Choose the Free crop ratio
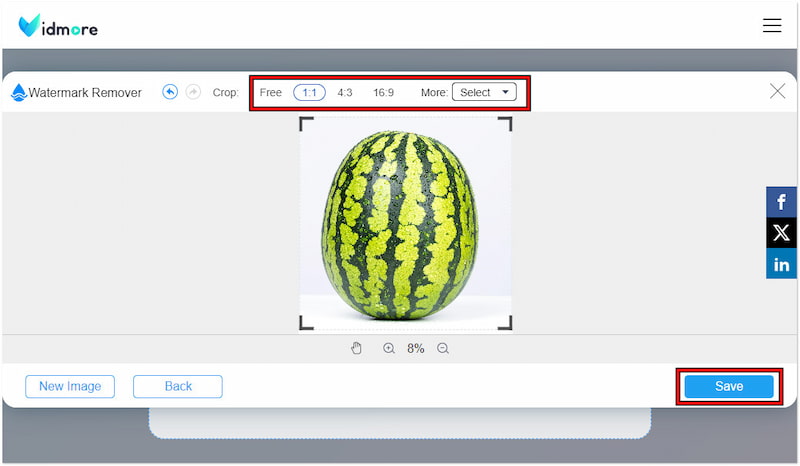800x466 pixels. (x=270, y=92)
